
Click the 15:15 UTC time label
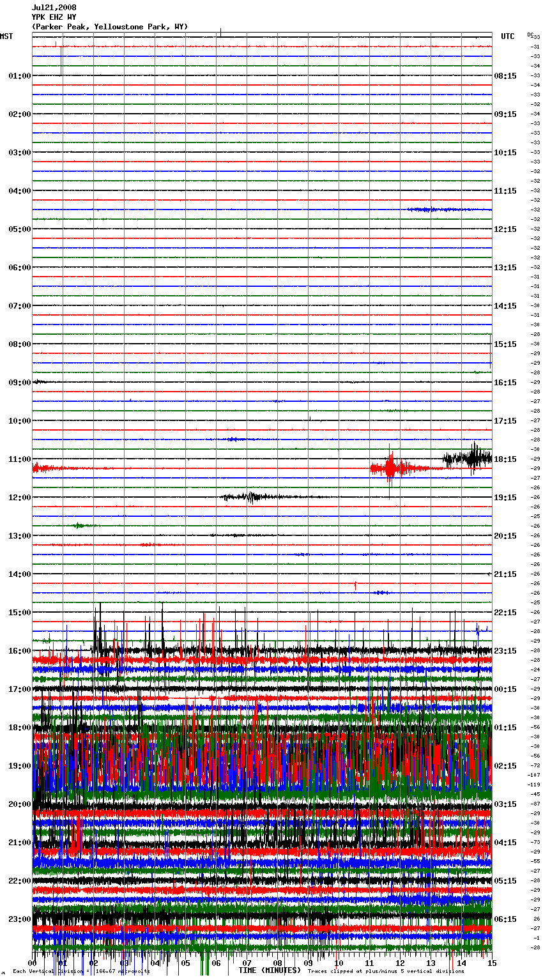tap(505, 344)
